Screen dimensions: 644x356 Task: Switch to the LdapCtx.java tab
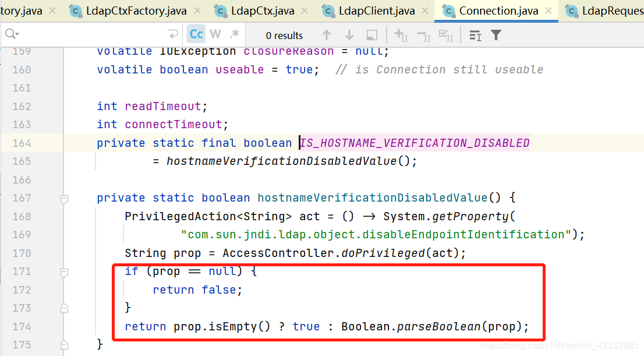coord(263,10)
